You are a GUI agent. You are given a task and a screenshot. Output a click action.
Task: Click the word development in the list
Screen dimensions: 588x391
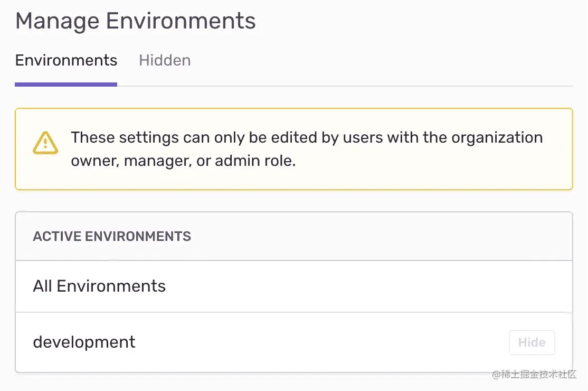point(84,342)
